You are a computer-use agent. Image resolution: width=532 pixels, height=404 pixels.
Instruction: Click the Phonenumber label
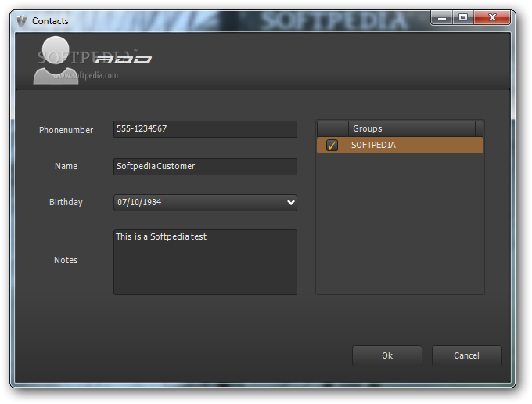(66, 130)
